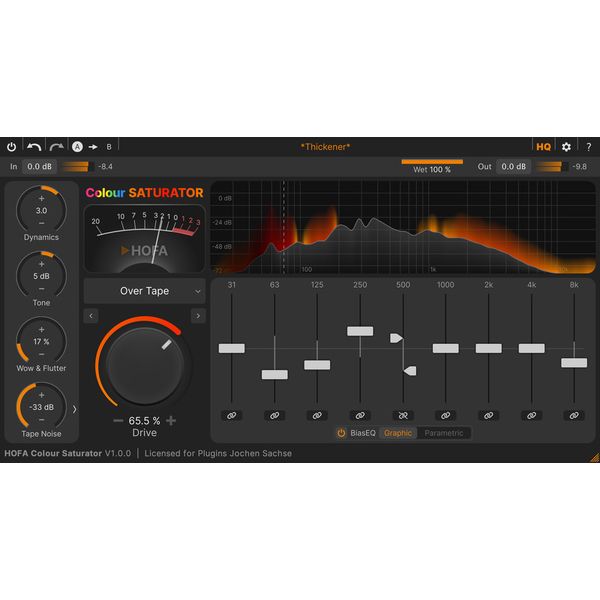Open help via the question mark icon
This screenshot has height=600, width=600.
point(588,146)
